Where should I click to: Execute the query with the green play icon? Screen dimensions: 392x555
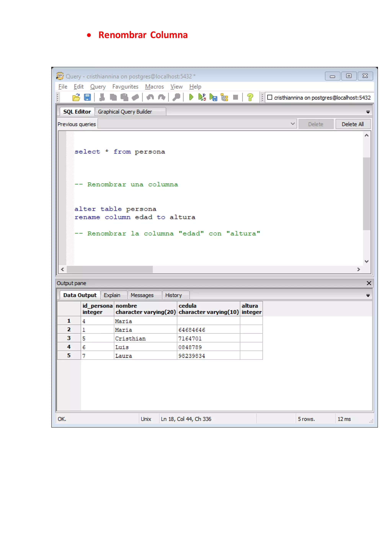click(x=191, y=97)
